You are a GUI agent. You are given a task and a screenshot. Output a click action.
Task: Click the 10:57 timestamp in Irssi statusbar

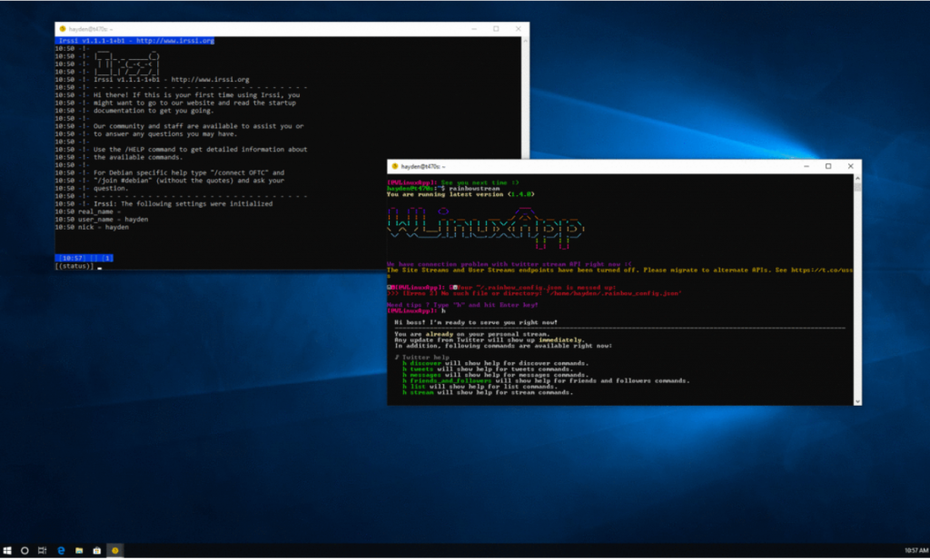(x=71, y=258)
